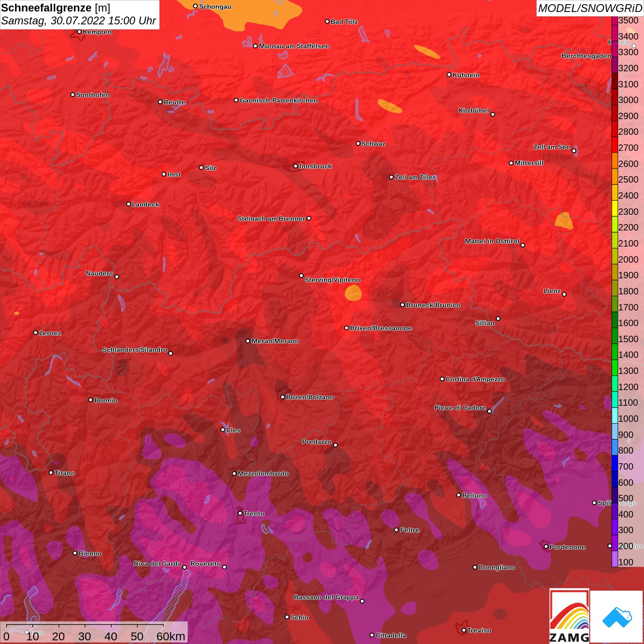Click the Cortina d'Ampezzo label
This screenshot has width=644, height=644.
click(475, 379)
